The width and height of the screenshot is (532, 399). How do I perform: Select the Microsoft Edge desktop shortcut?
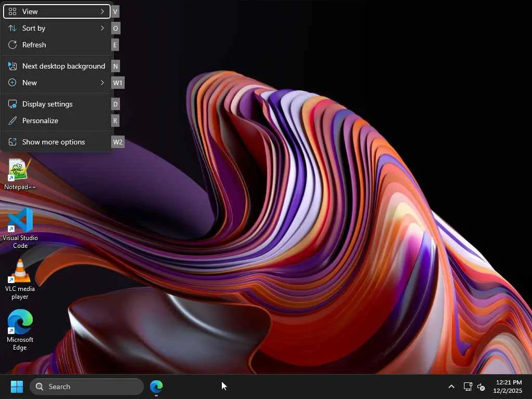tap(20, 330)
